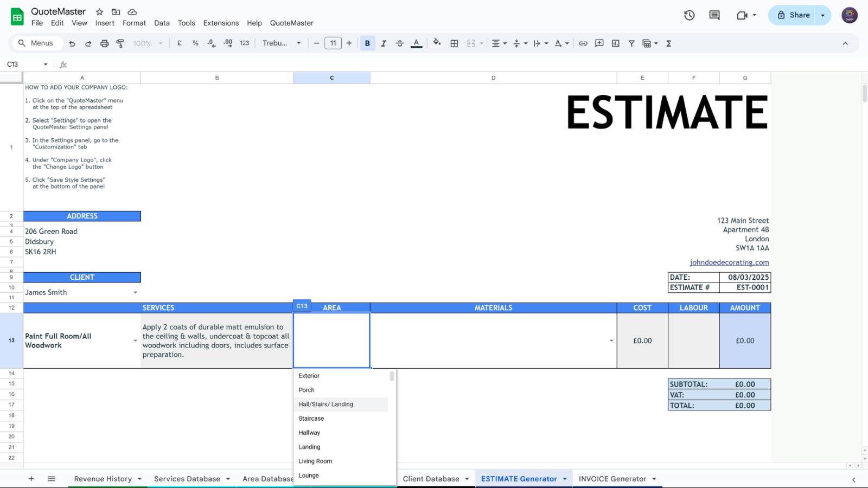Image resolution: width=868 pixels, height=488 pixels.
Task: Toggle strikethrough formatting
Action: [x=400, y=43]
